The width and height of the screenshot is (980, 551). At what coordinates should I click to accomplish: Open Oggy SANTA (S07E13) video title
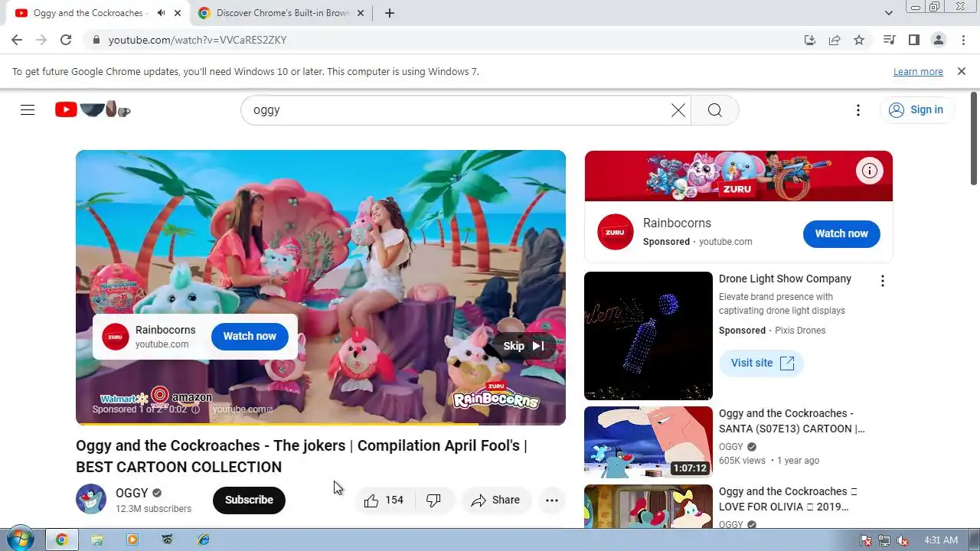coord(792,421)
